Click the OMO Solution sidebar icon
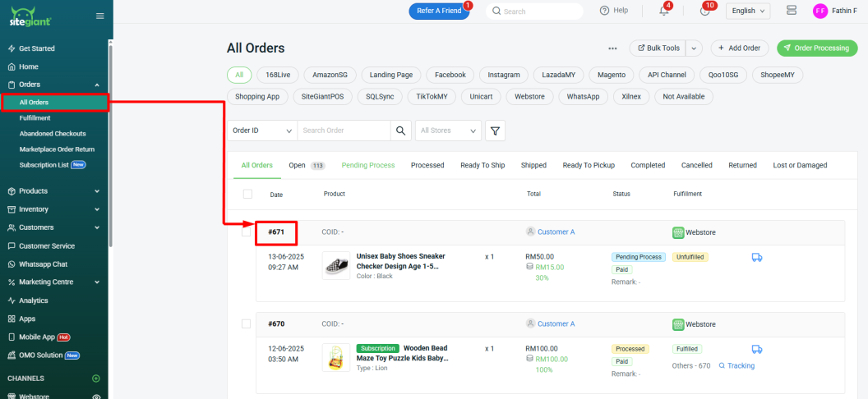This screenshot has height=399, width=868. [12, 355]
